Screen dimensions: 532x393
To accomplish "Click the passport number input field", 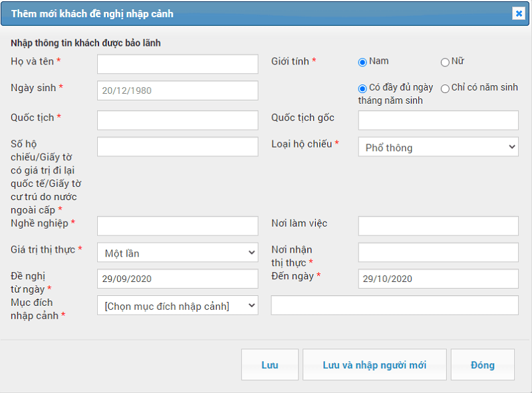I will [x=178, y=147].
